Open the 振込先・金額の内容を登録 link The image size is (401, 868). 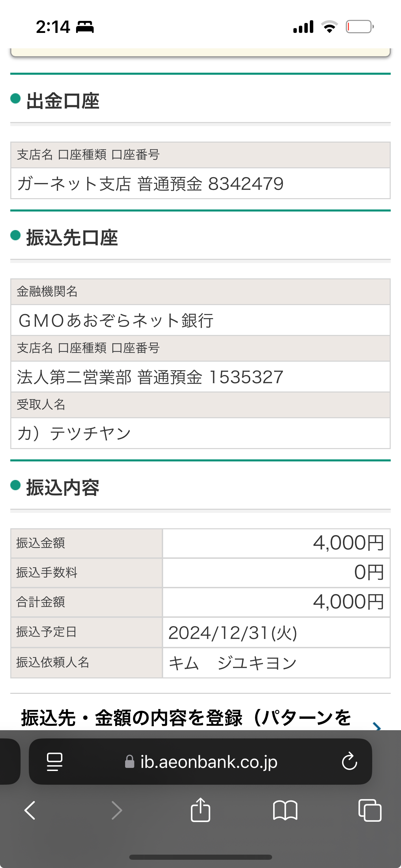point(186,718)
